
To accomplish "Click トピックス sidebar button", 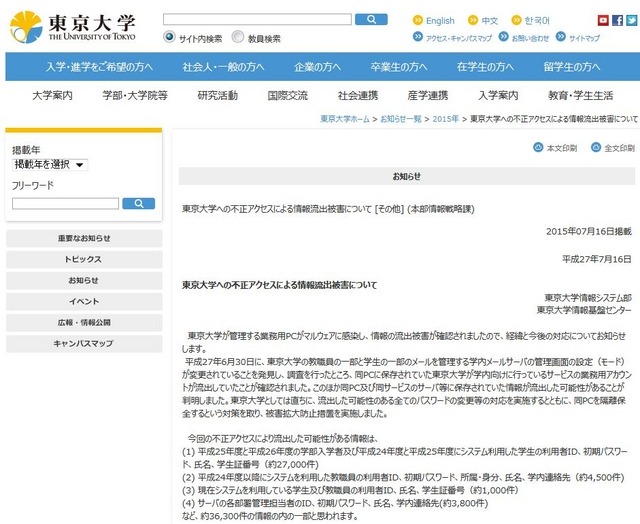I will 84,260.
